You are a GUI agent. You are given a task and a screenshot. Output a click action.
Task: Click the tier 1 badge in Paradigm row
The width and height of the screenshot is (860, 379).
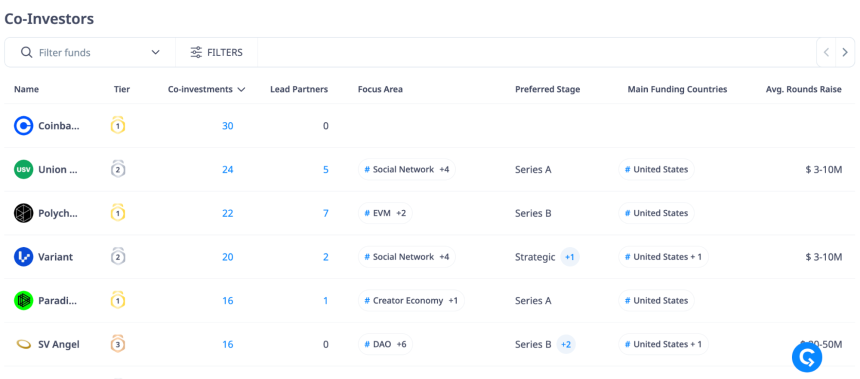coord(118,300)
